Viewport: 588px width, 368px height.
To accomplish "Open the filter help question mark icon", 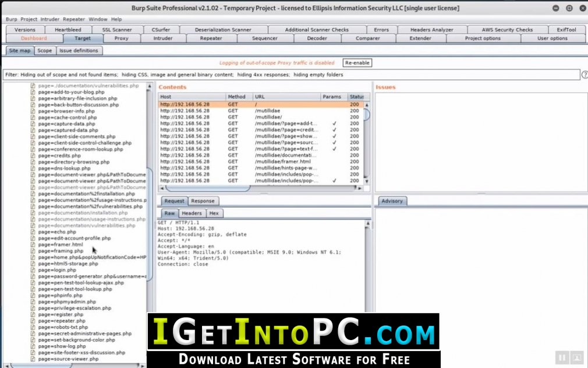I will click(x=585, y=75).
